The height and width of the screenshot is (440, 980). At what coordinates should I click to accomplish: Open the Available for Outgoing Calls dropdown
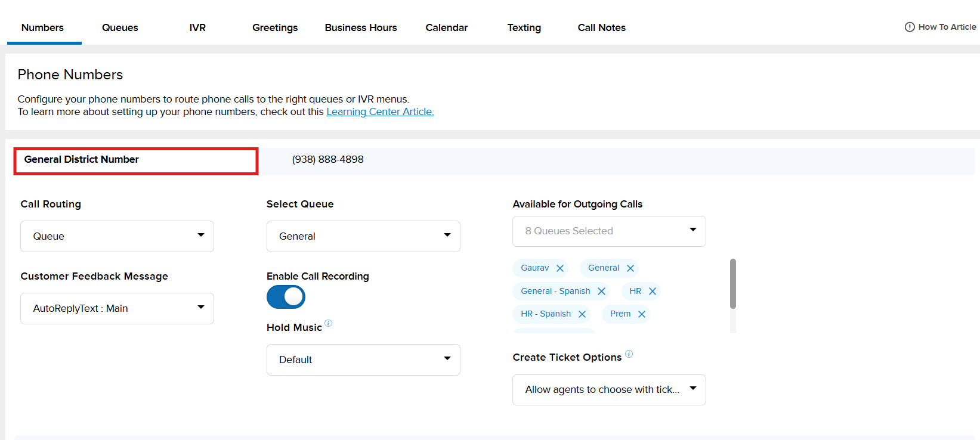(608, 231)
